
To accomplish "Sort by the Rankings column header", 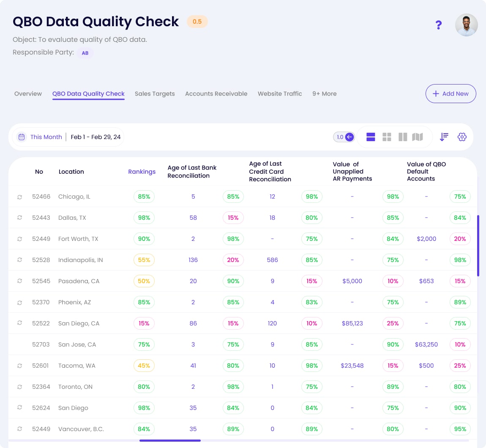I will click(x=142, y=172).
